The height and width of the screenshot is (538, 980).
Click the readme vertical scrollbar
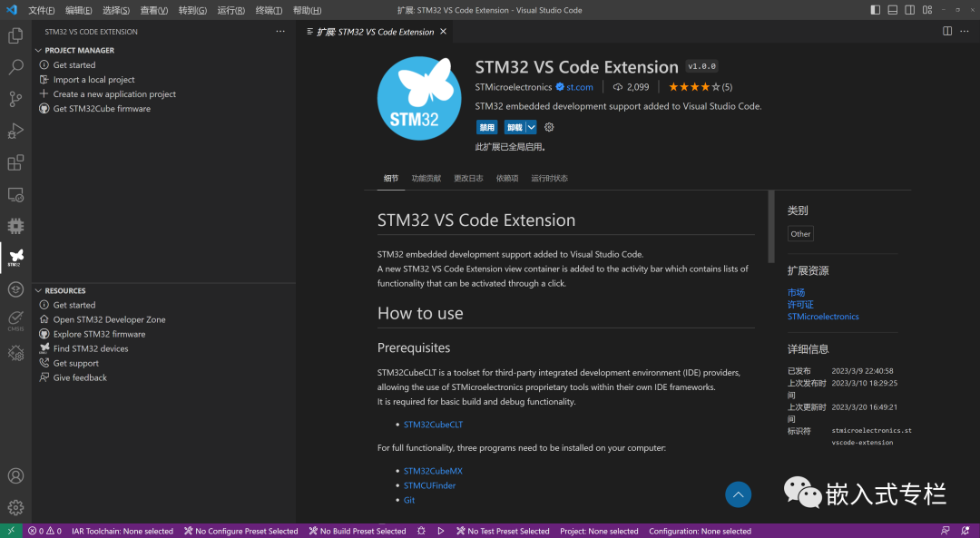coord(771,227)
